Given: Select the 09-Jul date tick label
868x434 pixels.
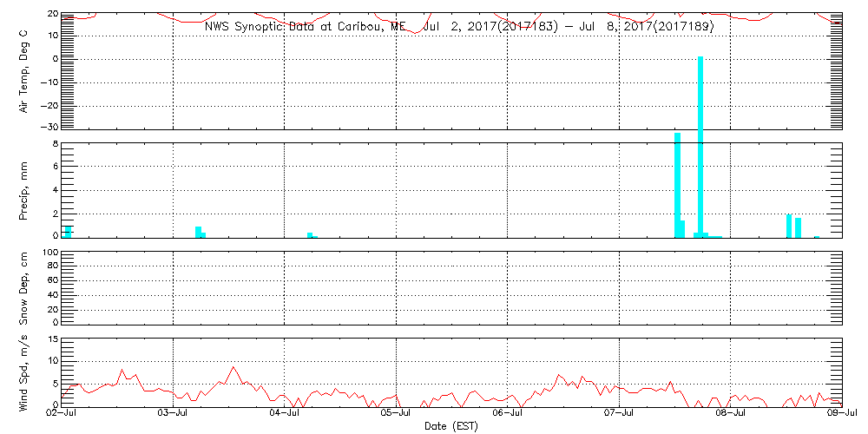Looking at the screenshot, I should (x=842, y=415).
